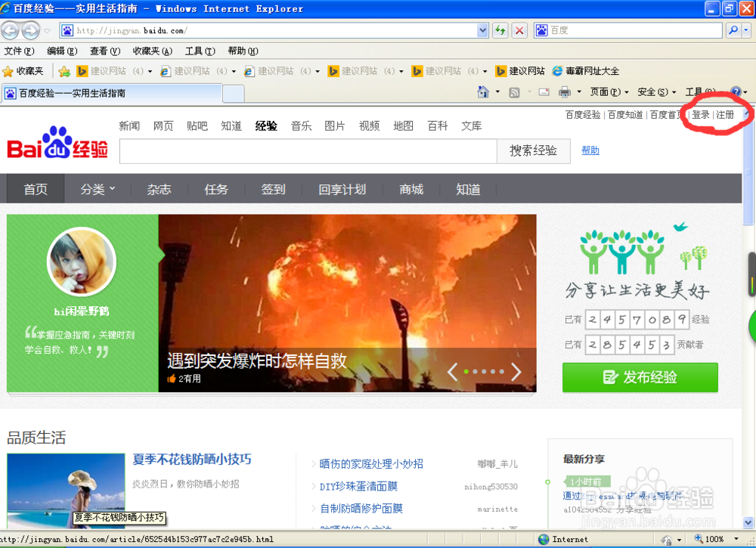756x548 pixels.
Task: Click the last banner slide dot indicator
Action: coord(502,372)
